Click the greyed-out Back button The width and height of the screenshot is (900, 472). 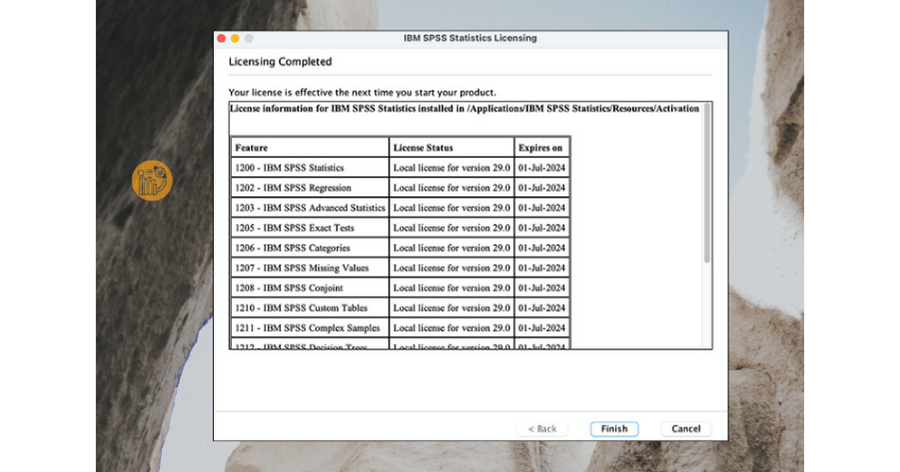click(541, 429)
